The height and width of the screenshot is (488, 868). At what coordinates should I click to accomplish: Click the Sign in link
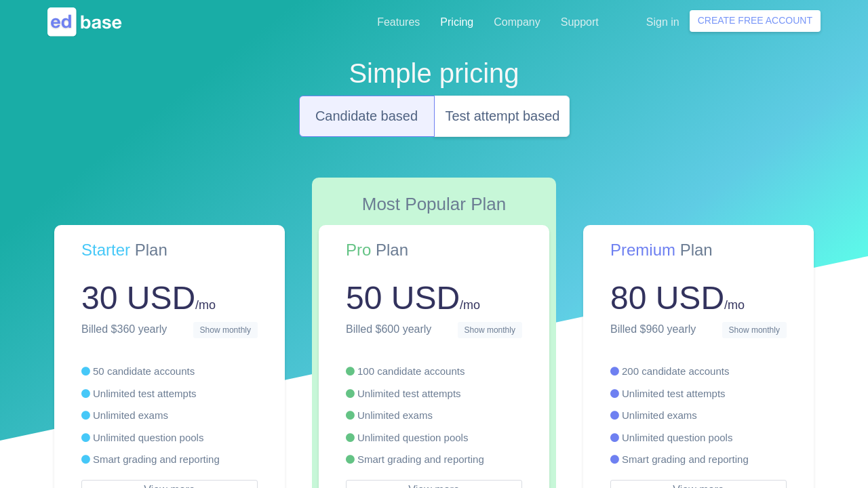point(662,22)
